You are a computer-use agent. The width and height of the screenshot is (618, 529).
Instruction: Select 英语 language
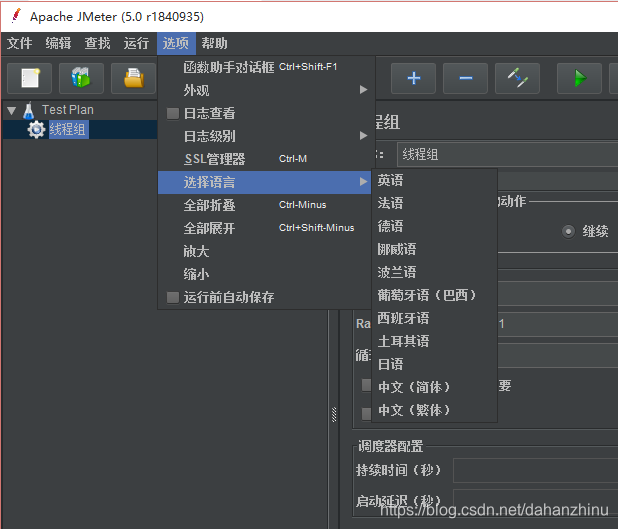[434, 181]
